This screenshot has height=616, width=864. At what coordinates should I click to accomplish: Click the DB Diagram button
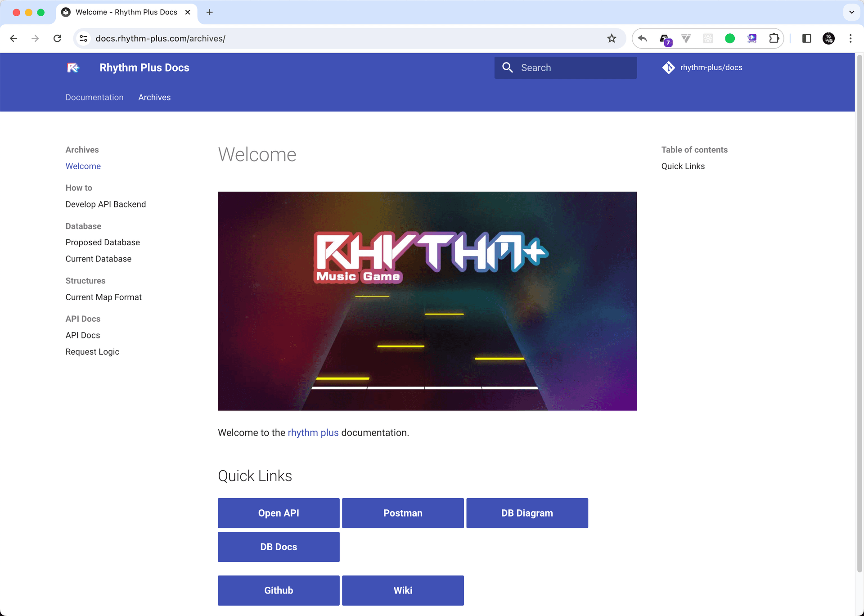(527, 513)
